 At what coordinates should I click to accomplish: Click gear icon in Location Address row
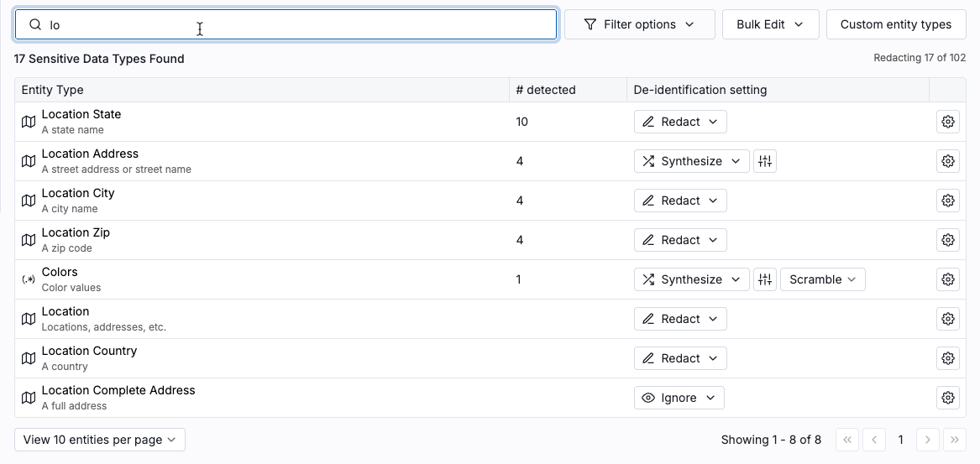tap(947, 161)
